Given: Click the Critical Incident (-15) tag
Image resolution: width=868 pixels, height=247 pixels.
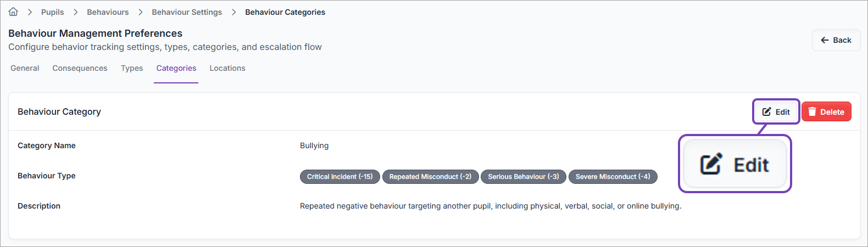Looking at the screenshot, I should coord(340,177).
